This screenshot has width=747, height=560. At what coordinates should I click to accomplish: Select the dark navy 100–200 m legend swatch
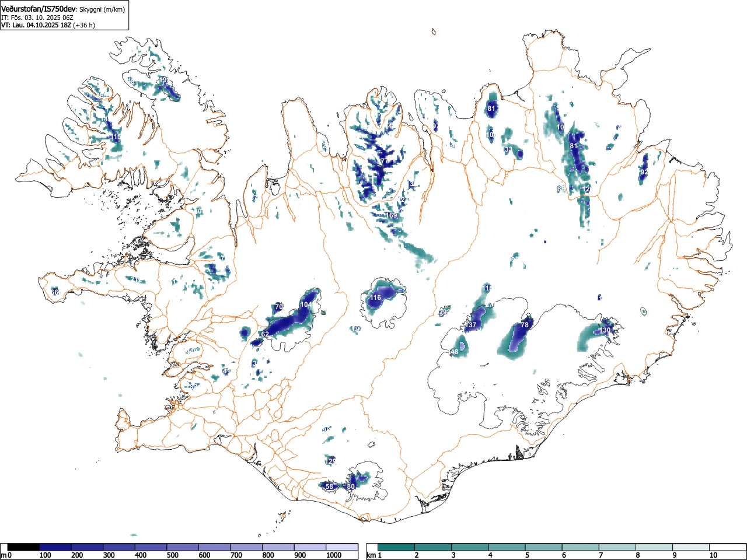pos(55,547)
